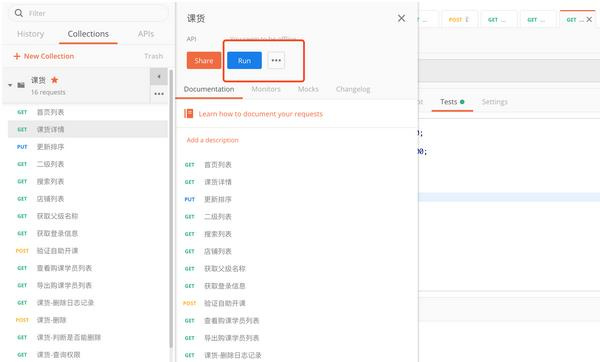Close the 课货 collection details panel
The width and height of the screenshot is (600, 362).
401,18
